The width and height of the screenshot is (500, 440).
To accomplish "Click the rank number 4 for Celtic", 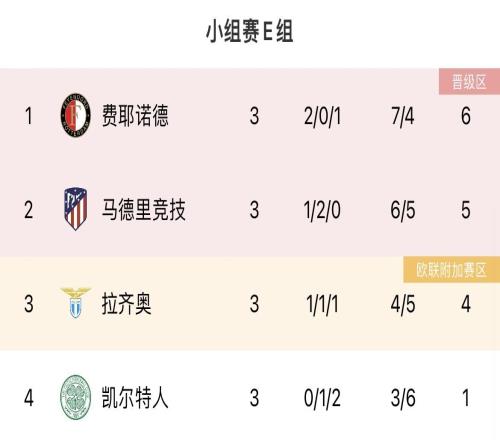I will click(29, 398).
